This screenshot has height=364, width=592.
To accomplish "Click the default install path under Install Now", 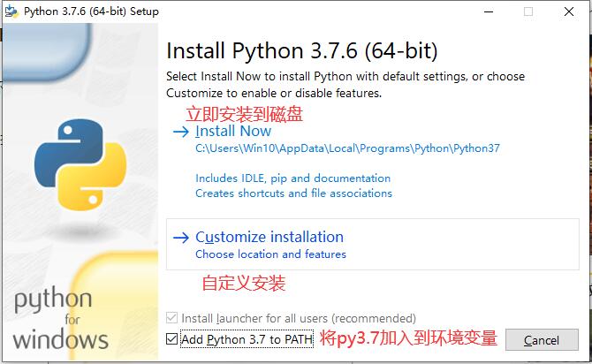I will pyautogui.click(x=347, y=148).
